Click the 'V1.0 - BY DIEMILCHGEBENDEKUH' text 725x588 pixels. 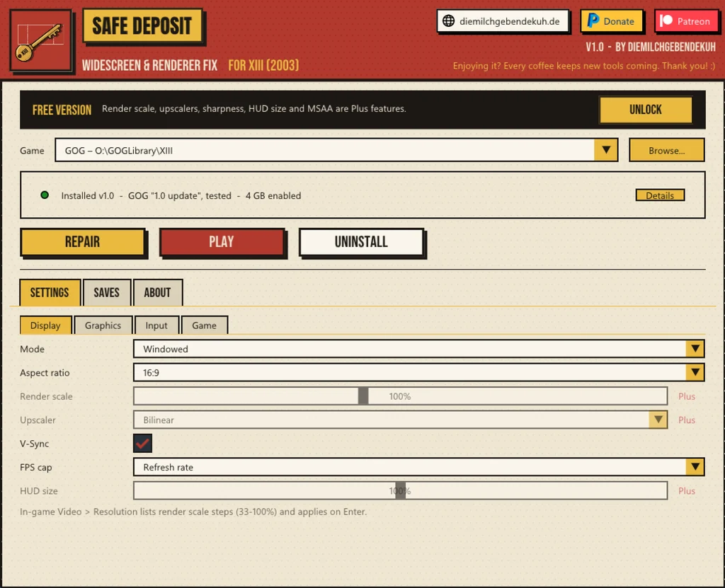(650, 47)
